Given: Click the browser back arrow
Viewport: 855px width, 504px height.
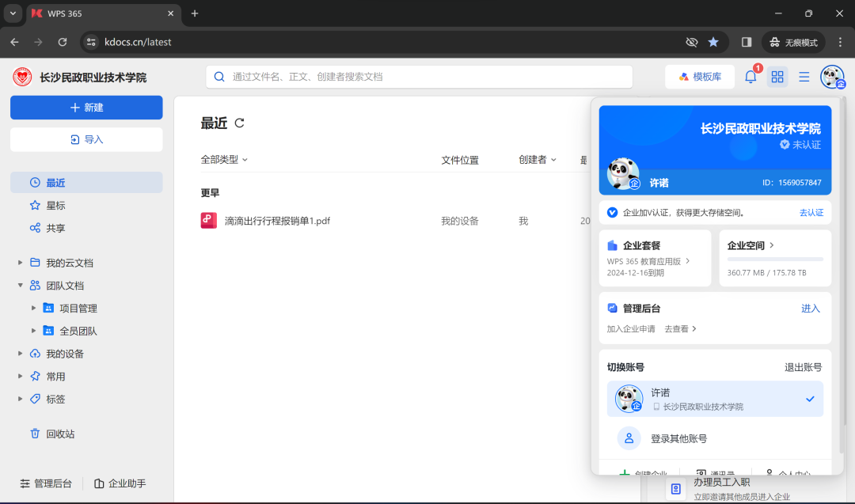Looking at the screenshot, I should (x=15, y=42).
